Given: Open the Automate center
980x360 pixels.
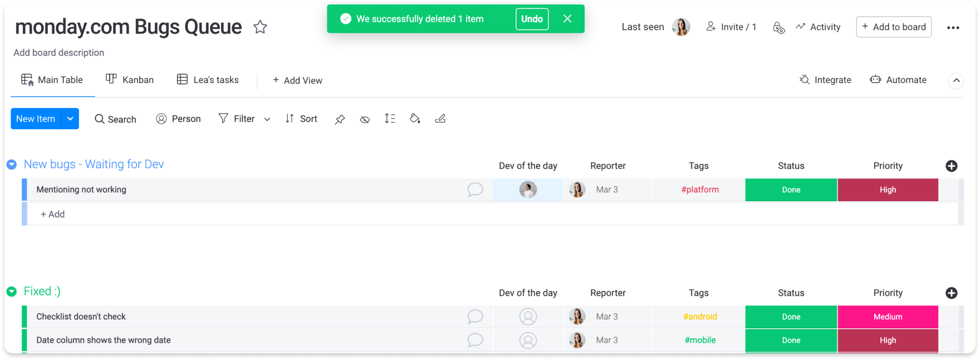Looking at the screenshot, I should point(898,80).
